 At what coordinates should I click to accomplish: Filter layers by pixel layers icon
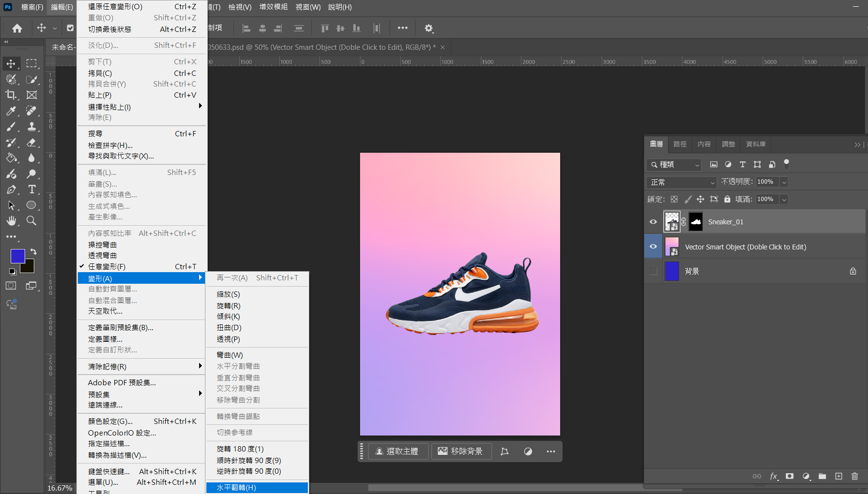click(x=714, y=164)
